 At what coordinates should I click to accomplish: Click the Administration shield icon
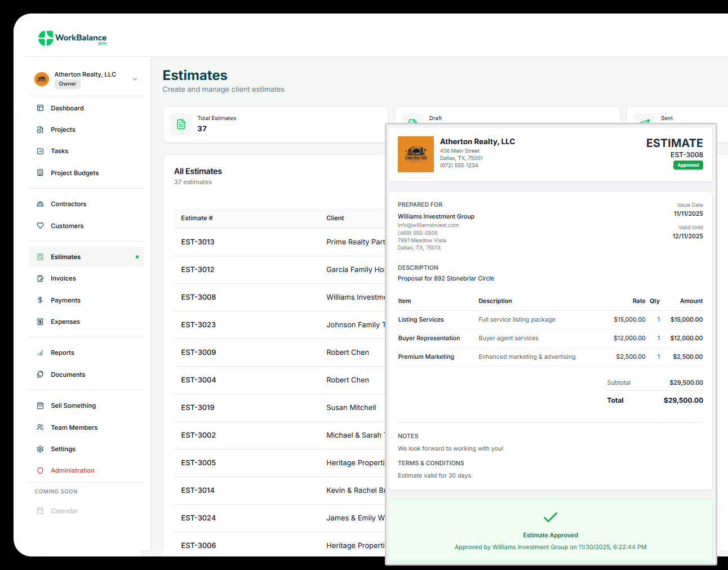point(40,470)
